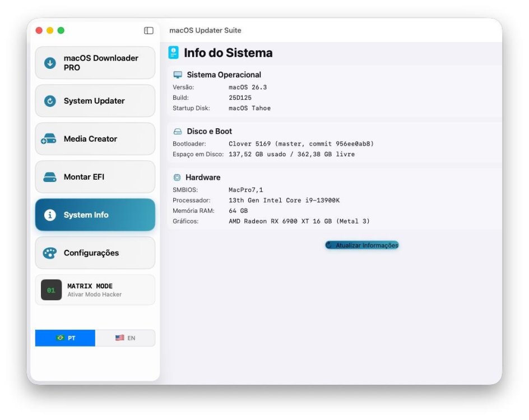
Task: Click the 64 GB memory value
Action: 238,211
